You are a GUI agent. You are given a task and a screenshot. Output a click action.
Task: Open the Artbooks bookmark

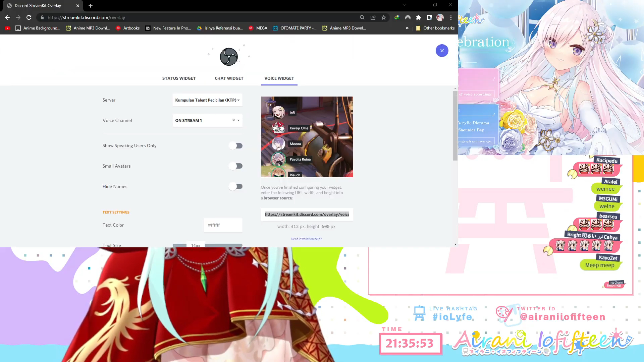pyautogui.click(x=127, y=28)
